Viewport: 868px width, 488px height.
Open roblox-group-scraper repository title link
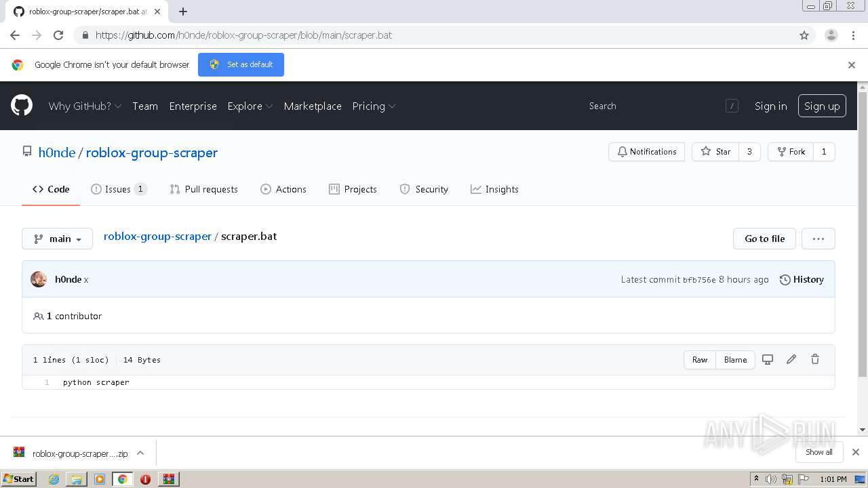click(x=152, y=152)
